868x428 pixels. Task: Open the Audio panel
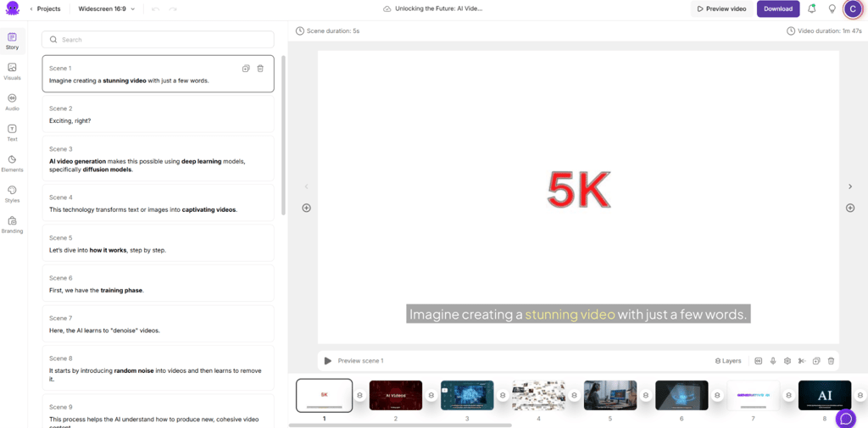pos(12,103)
